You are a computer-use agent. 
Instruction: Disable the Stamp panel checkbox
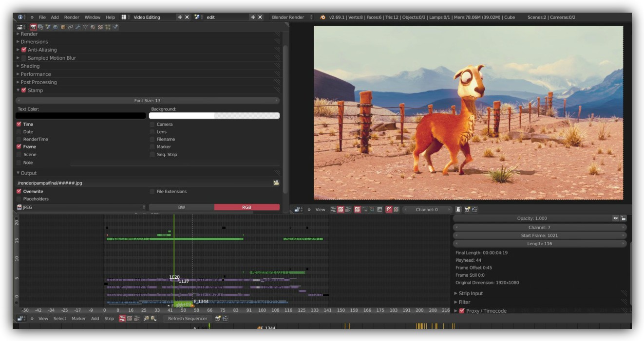pos(24,90)
